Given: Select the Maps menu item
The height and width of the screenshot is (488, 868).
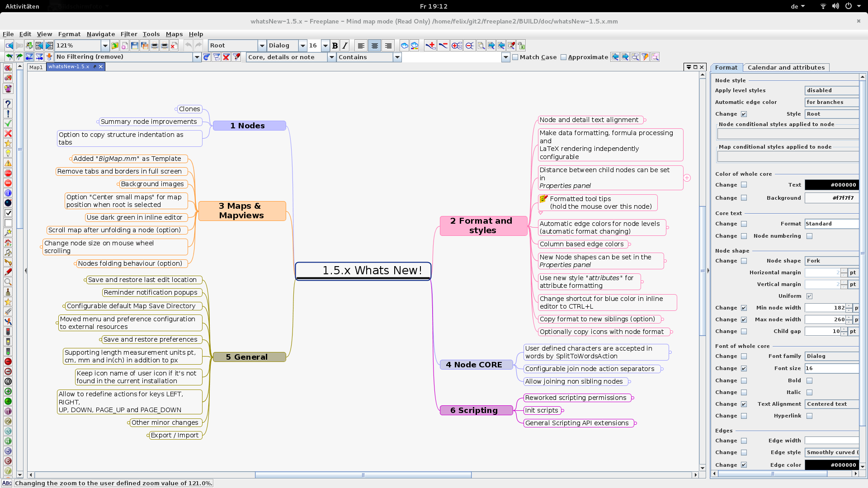Looking at the screenshot, I should coord(175,34).
